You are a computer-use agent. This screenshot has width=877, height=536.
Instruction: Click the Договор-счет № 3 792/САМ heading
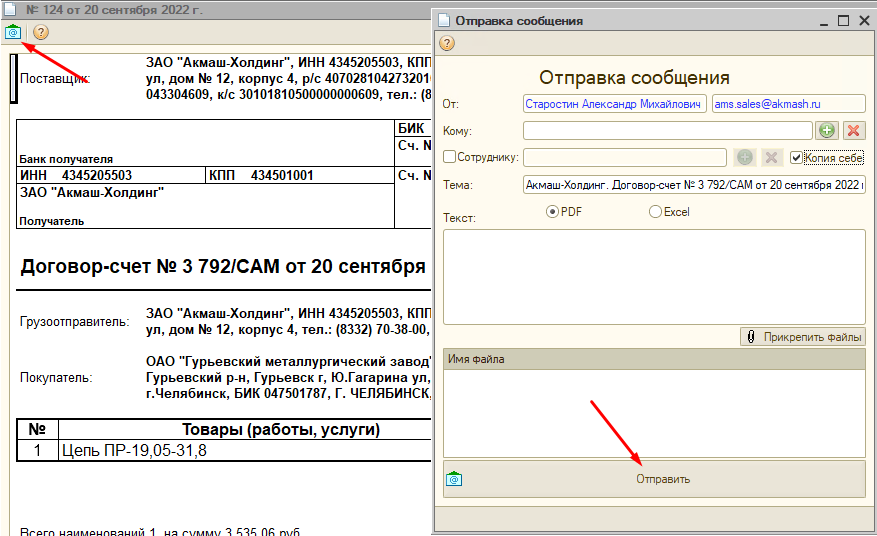pyautogui.click(x=223, y=266)
